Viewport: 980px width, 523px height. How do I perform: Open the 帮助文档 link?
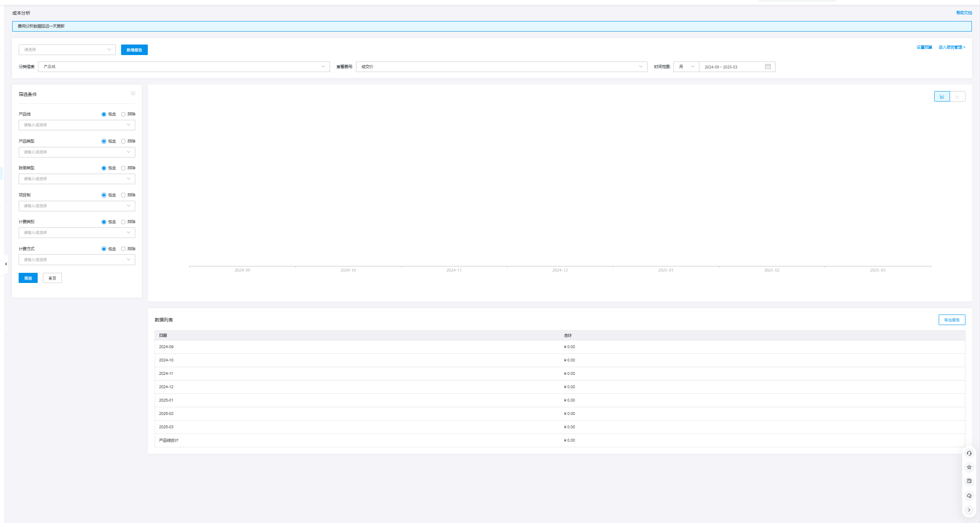[964, 13]
